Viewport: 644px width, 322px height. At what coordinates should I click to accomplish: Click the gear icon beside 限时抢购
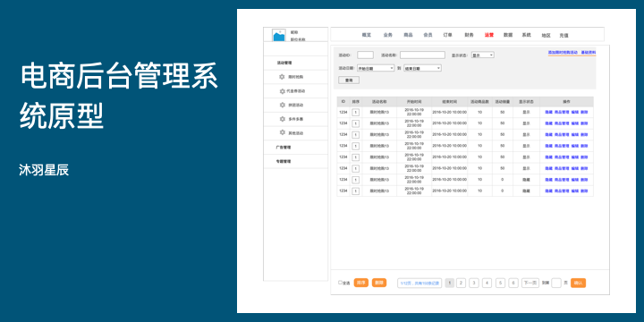282,77
